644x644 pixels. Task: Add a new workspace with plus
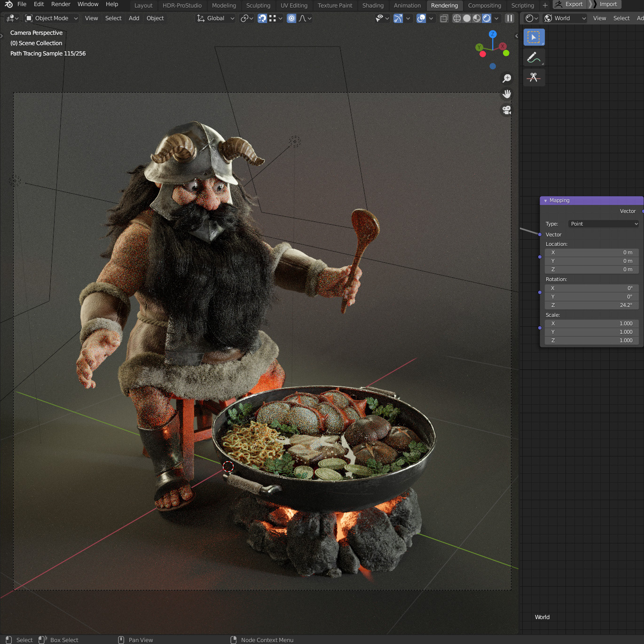click(545, 6)
